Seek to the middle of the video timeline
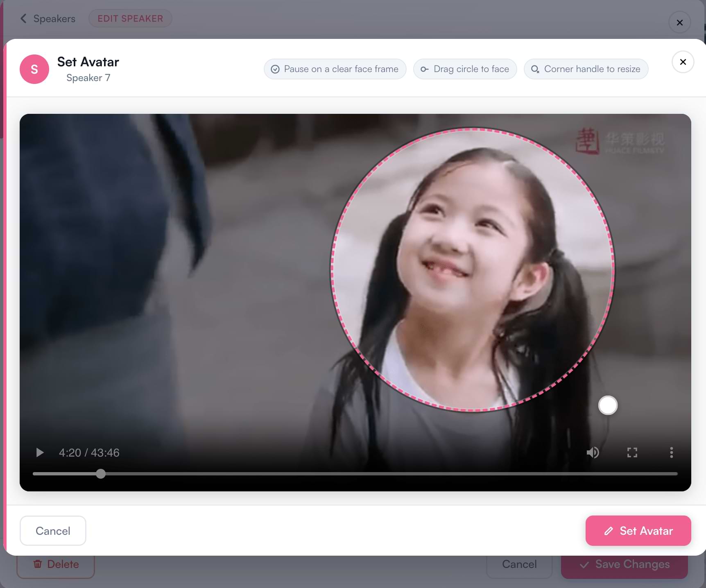 [x=355, y=474]
